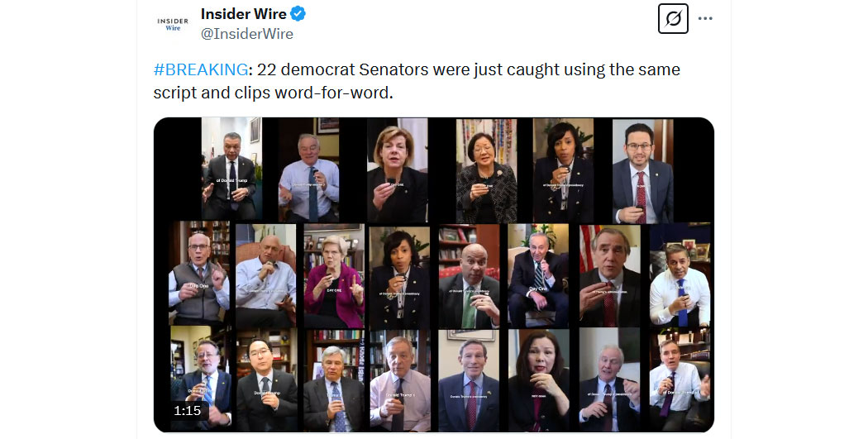Click tile with American flag behind speaker

(609, 275)
